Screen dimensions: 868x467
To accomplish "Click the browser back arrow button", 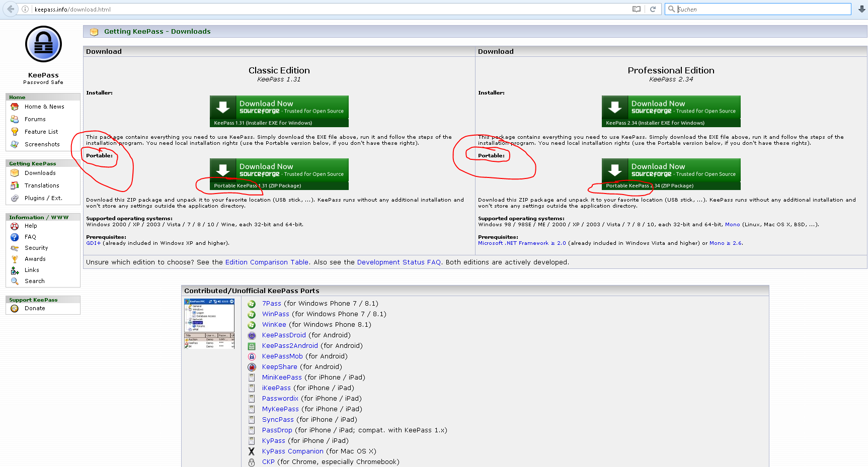I will [x=11, y=9].
